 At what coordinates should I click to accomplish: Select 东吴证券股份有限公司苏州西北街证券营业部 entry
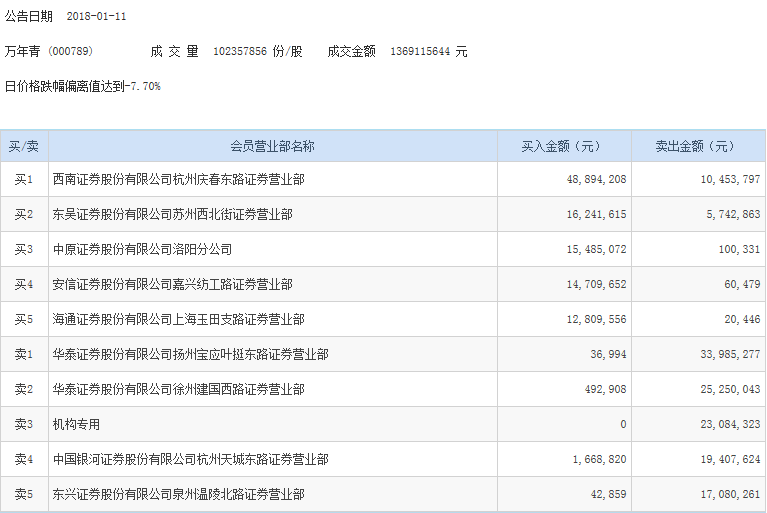[x=173, y=214]
